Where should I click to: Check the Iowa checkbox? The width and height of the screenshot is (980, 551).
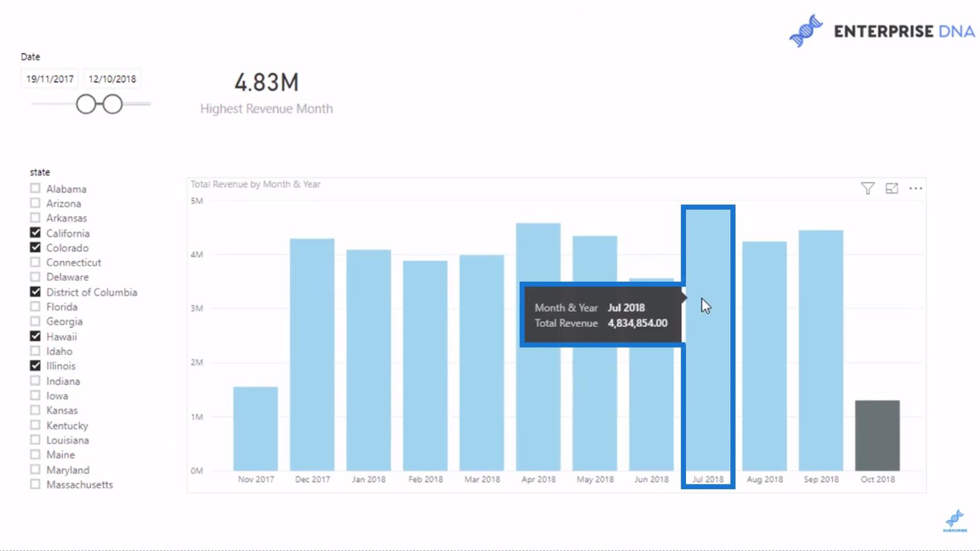36,395
